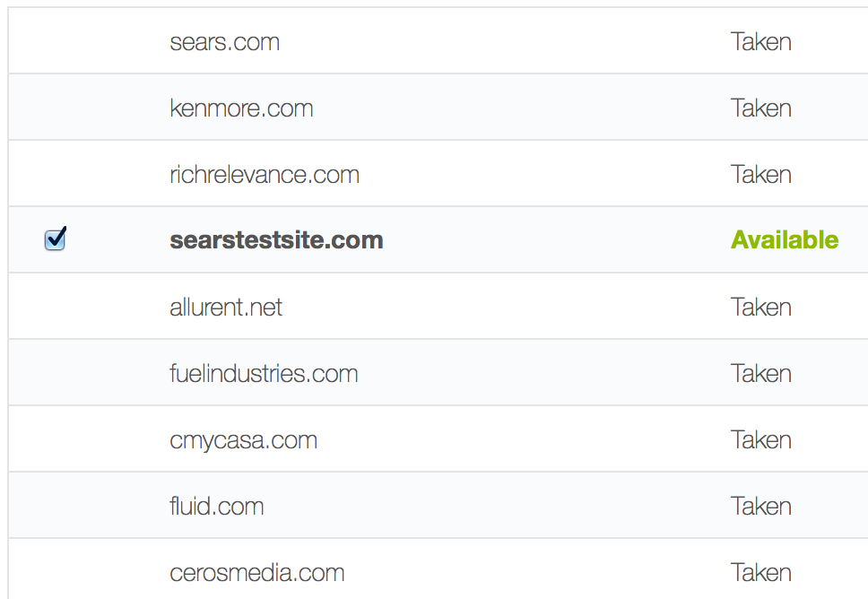Select the Taken status for fluid.com
Image resolution: width=868 pixels, height=599 pixels.
coord(760,507)
